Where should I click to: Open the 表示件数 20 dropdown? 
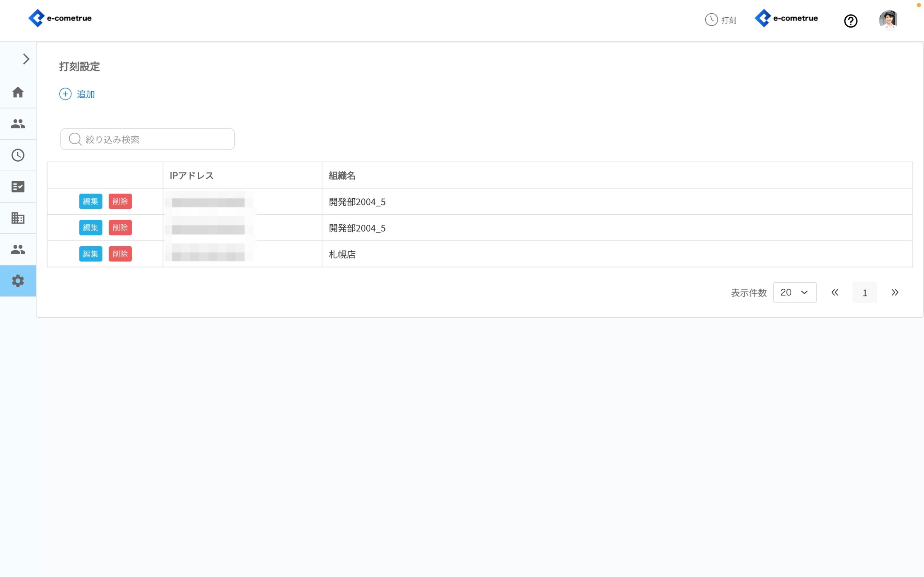(x=794, y=292)
